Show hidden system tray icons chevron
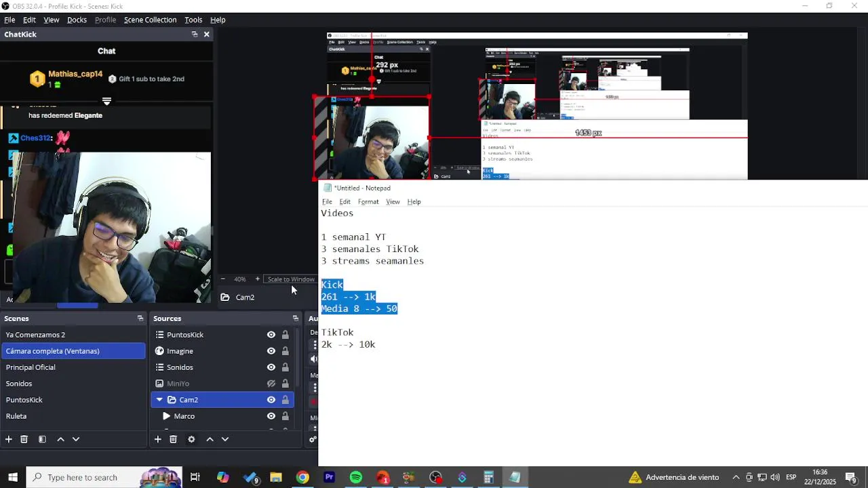This screenshot has width=868, height=488. (x=736, y=478)
